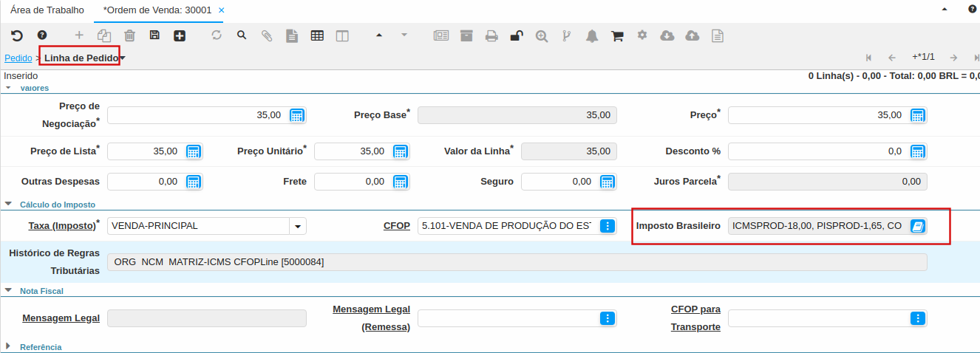The image size is (980, 353).
Task: Click the Requests bell icon
Action: click(x=592, y=35)
